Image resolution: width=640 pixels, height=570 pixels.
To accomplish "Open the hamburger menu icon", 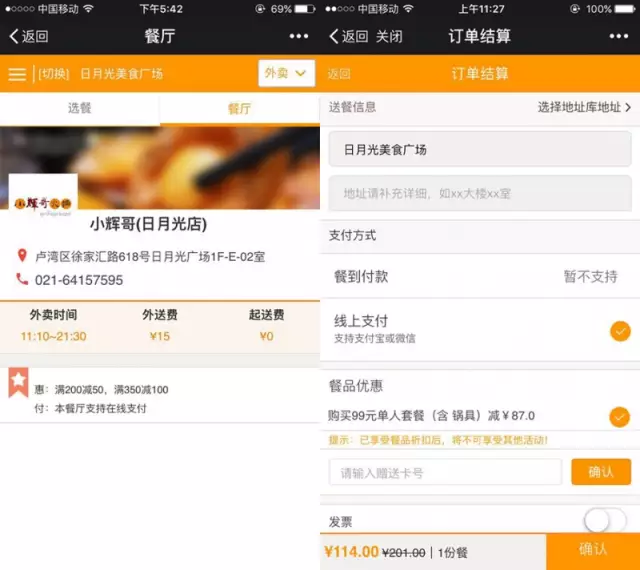I will tap(17, 74).
